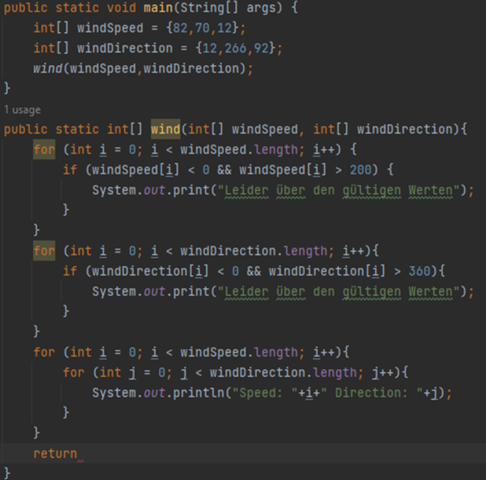Click the value 82 in windSpeed array
486x480 pixels.
(180, 28)
